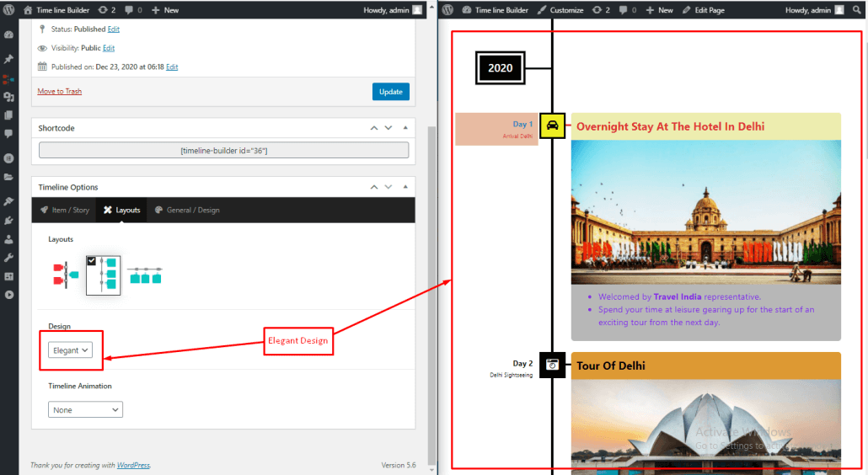Open the Tools wrench icon in the sidebar
Screen dimensions: 868x475
point(8,257)
